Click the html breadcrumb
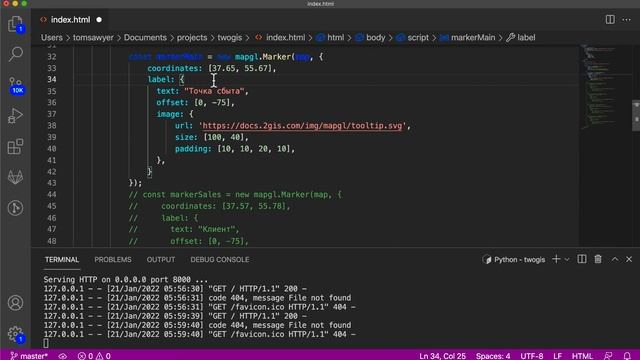This screenshot has width=640, height=360. tap(330, 38)
